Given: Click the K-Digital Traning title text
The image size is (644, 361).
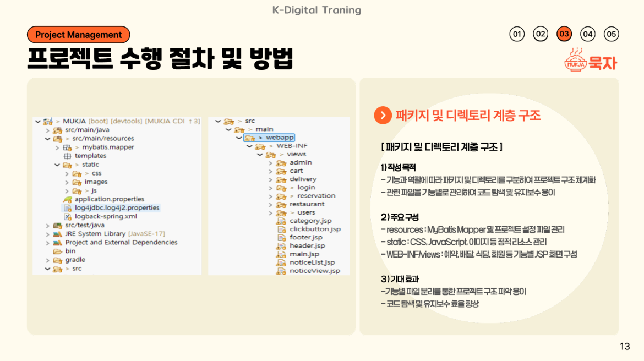Looking at the screenshot, I should pos(316,10).
